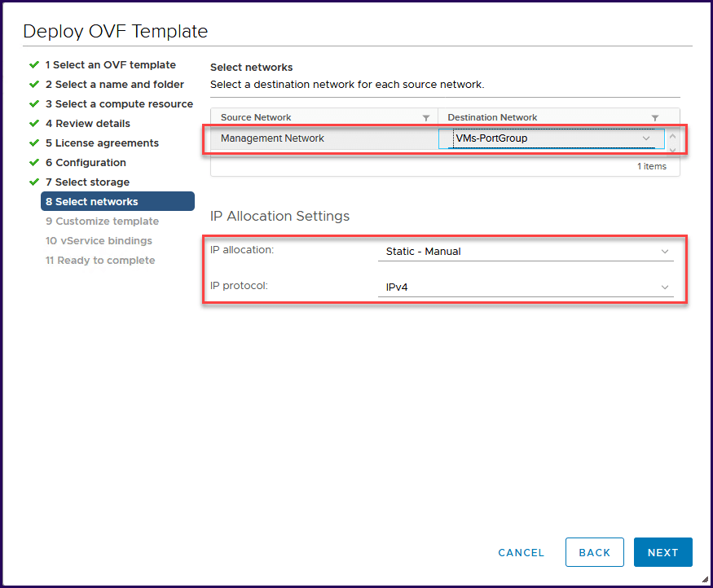The height and width of the screenshot is (588, 713).
Task: Click the BACK button
Action: (x=594, y=552)
